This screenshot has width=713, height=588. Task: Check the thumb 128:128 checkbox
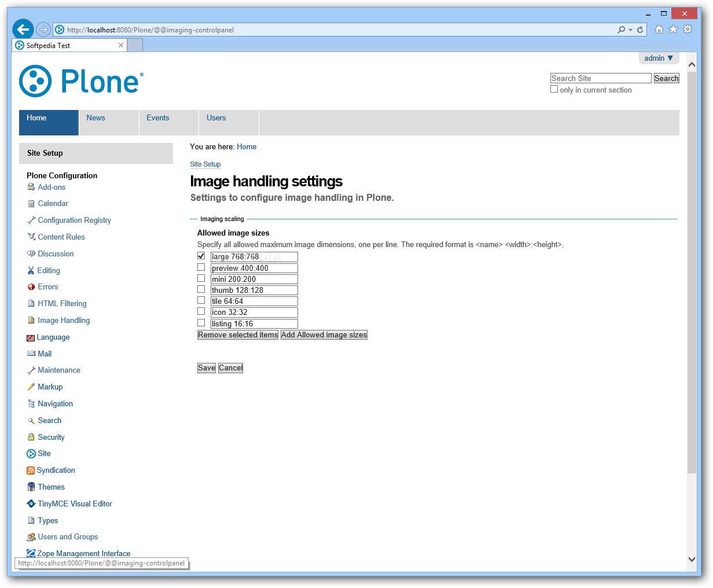tap(201, 289)
